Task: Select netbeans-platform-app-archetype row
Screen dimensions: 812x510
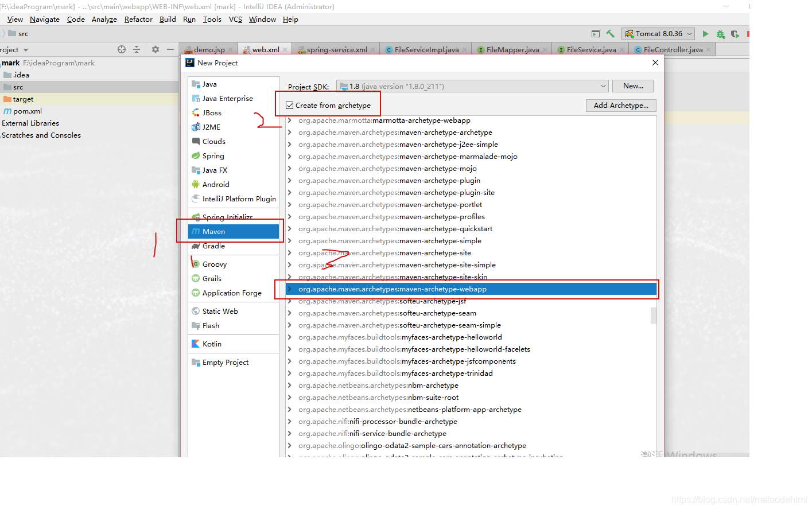Action: click(471, 410)
